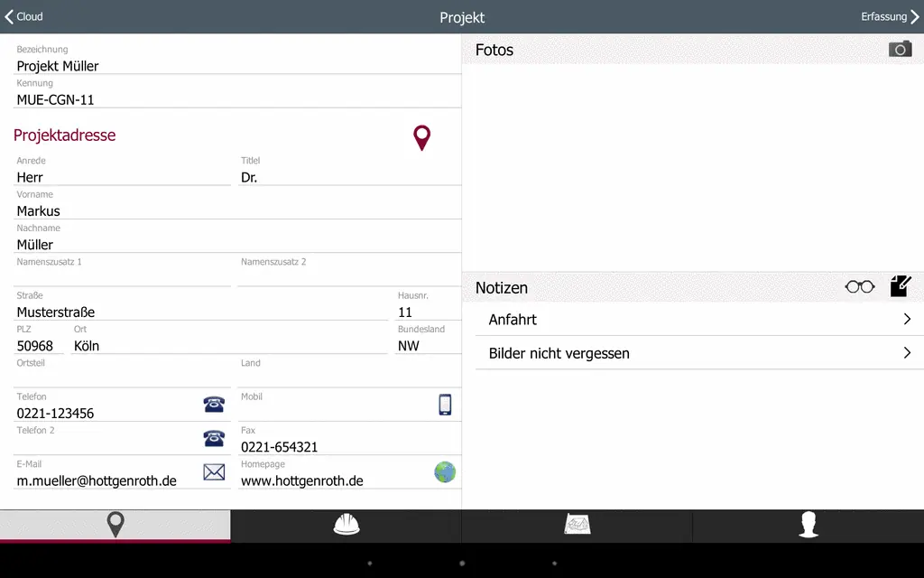Viewport: 924px width, 578px height.
Task: Open the homepage via the globe icon
Action: point(445,471)
